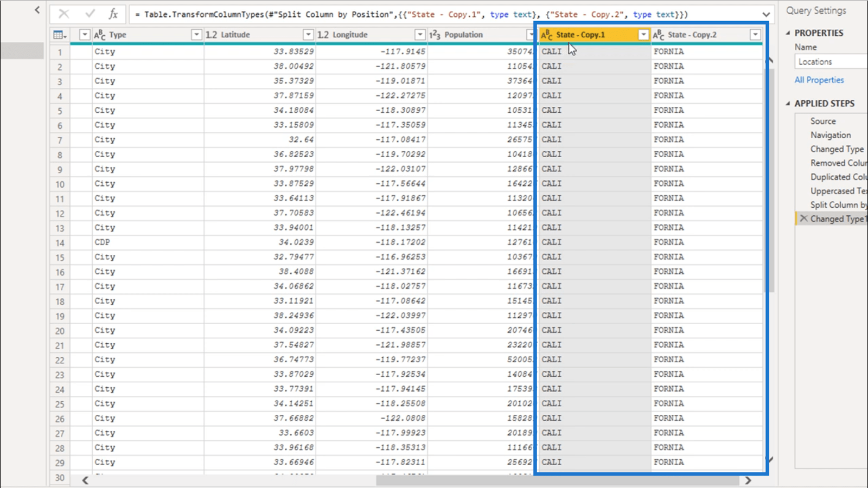Click Latitude value 33.6603 in row 27
The width and height of the screenshot is (868, 488).
pyautogui.click(x=296, y=433)
